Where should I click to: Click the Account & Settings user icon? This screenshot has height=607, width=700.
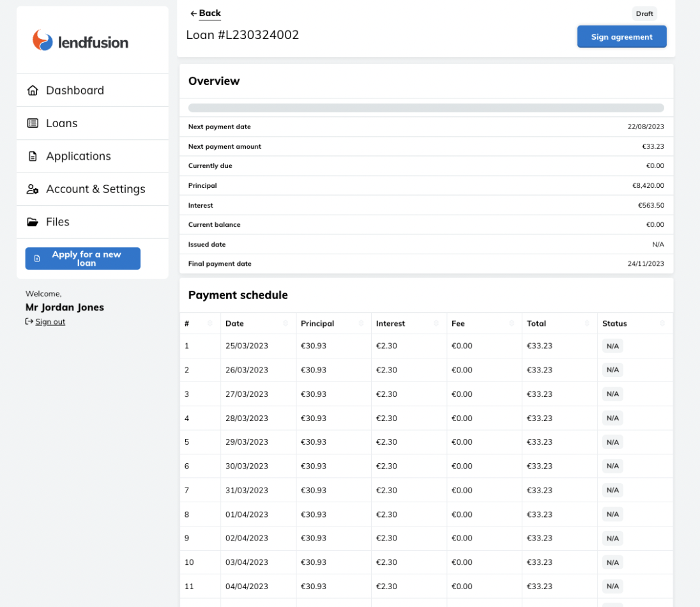click(33, 189)
